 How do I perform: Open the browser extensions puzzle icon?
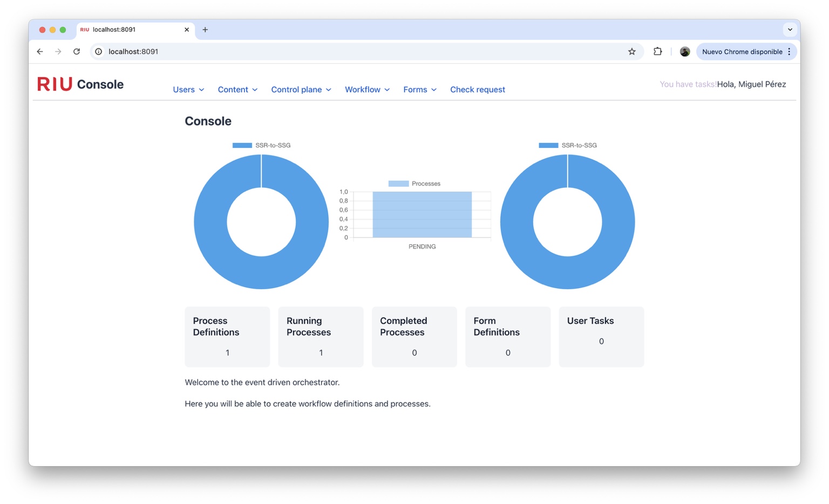pyautogui.click(x=657, y=51)
